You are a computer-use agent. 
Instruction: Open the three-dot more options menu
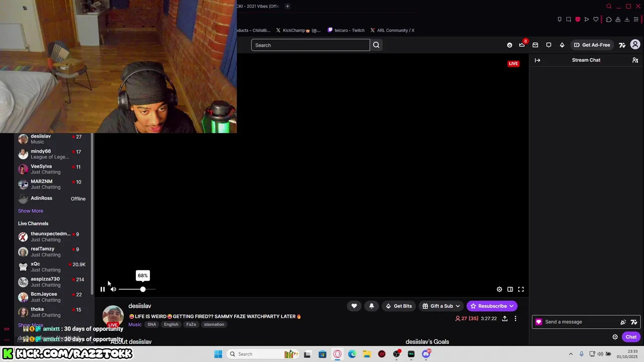515,318
